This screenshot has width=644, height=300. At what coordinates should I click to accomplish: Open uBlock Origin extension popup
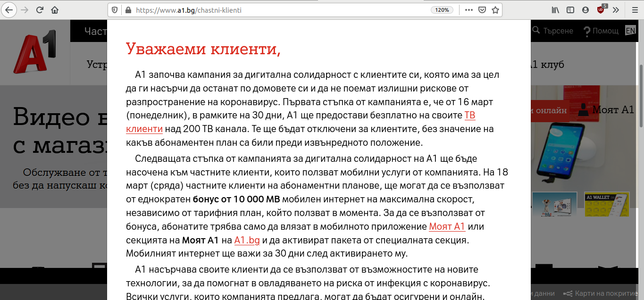pyautogui.click(x=602, y=9)
